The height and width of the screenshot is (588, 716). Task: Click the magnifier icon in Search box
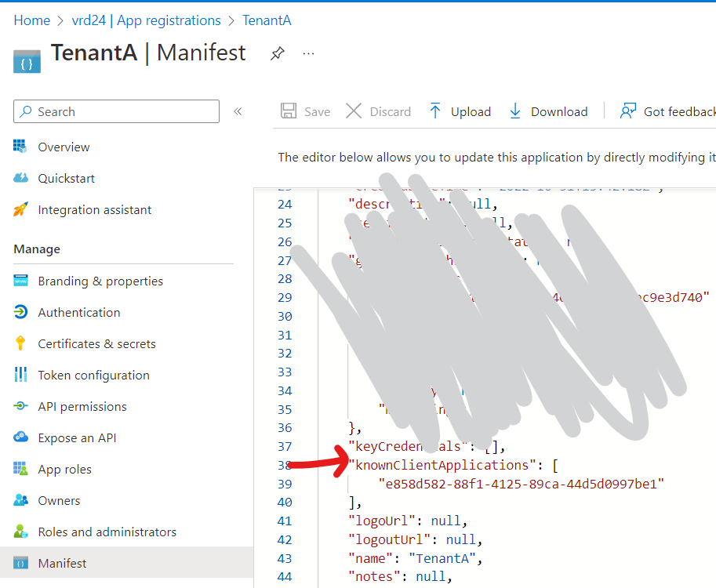pos(26,111)
